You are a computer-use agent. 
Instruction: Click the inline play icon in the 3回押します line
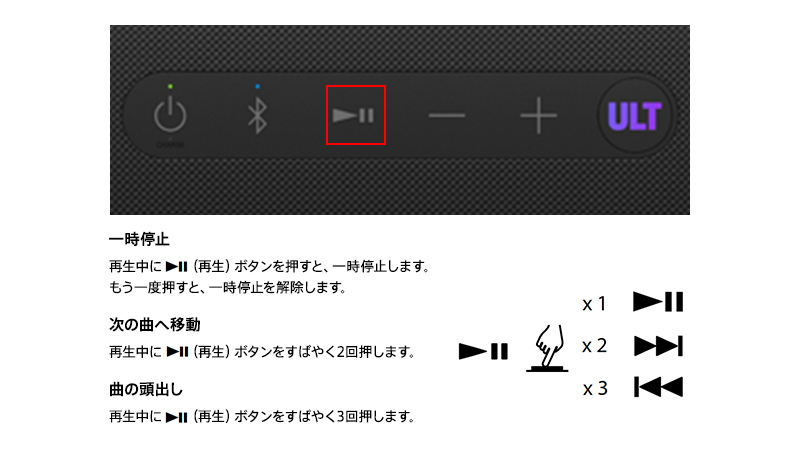tap(177, 417)
